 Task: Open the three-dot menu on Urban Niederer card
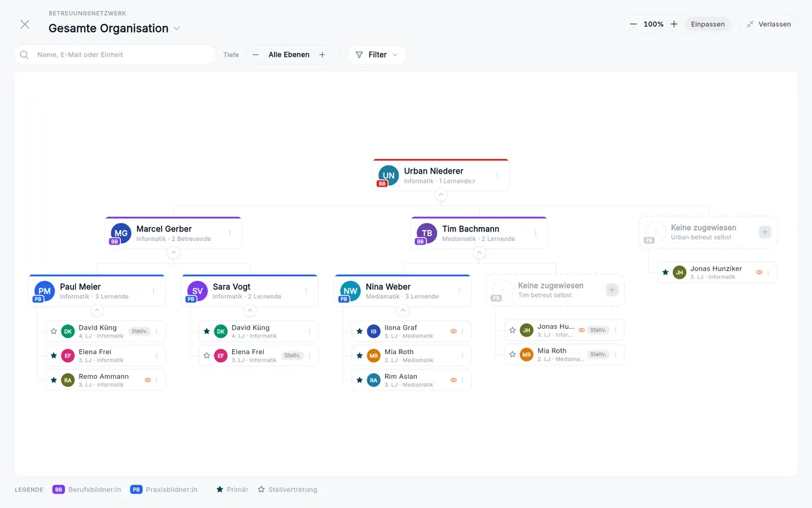(x=497, y=176)
